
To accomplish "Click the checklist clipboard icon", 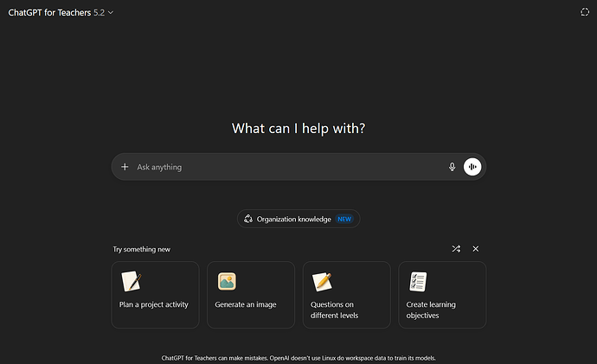I will [x=418, y=281].
